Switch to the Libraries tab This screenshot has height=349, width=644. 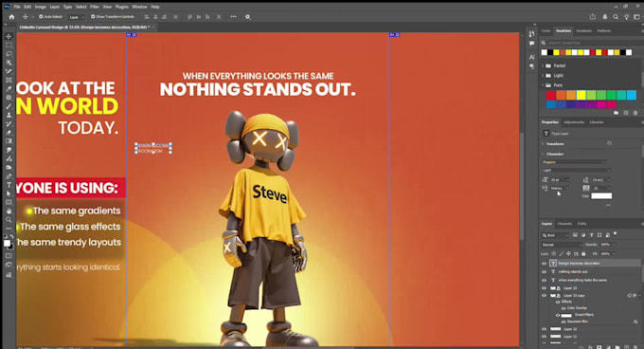click(597, 122)
